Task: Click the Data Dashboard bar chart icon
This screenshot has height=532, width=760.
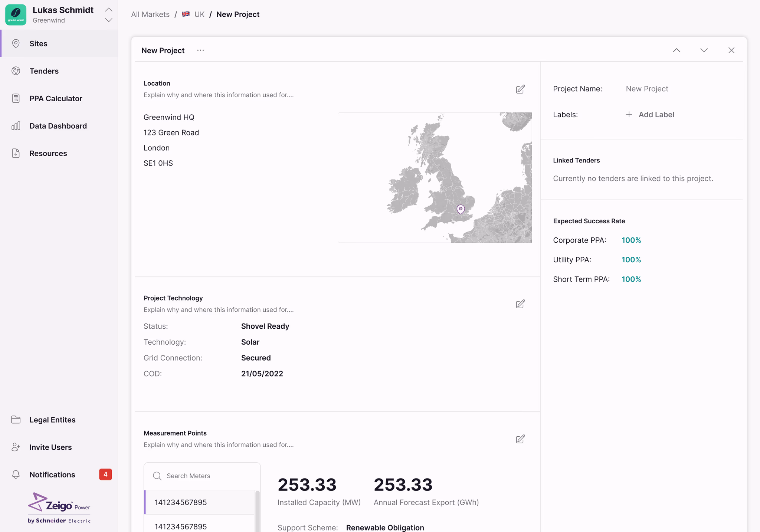Action: pyautogui.click(x=16, y=126)
